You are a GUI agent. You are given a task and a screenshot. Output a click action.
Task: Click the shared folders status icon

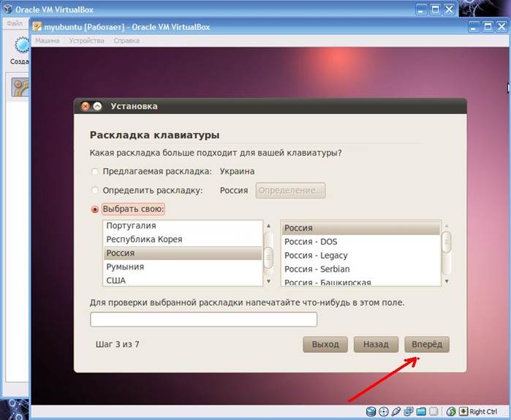(x=421, y=411)
